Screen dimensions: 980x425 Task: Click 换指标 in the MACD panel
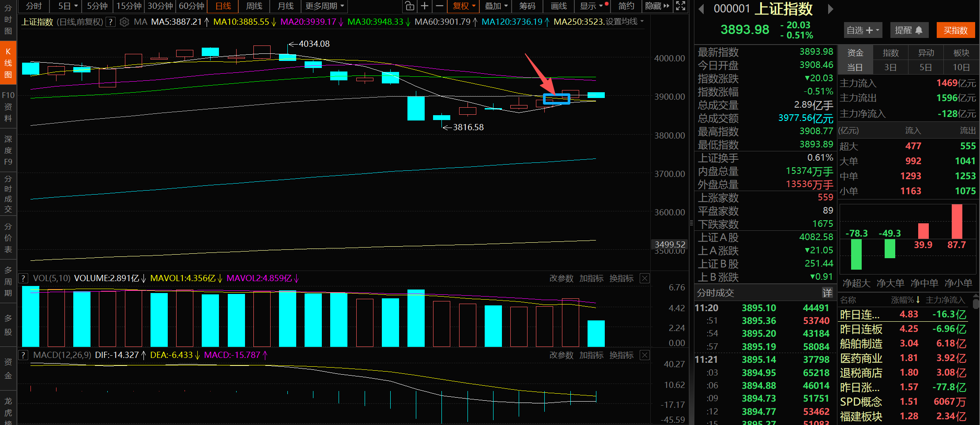[621, 355]
